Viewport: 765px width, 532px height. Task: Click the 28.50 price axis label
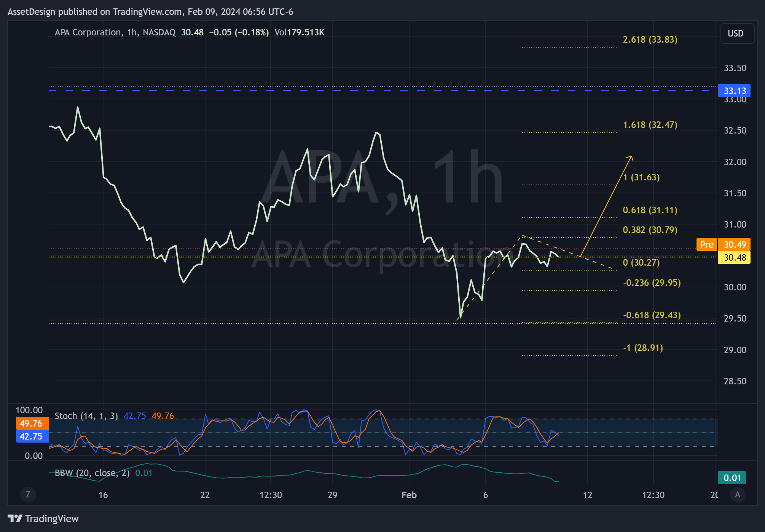pyautogui.click(x=735, y=381)
